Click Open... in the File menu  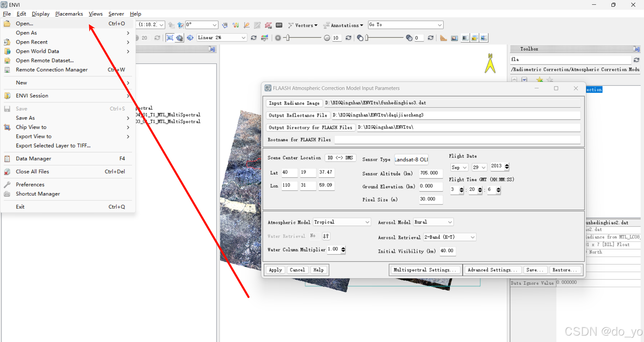(68, 23)
